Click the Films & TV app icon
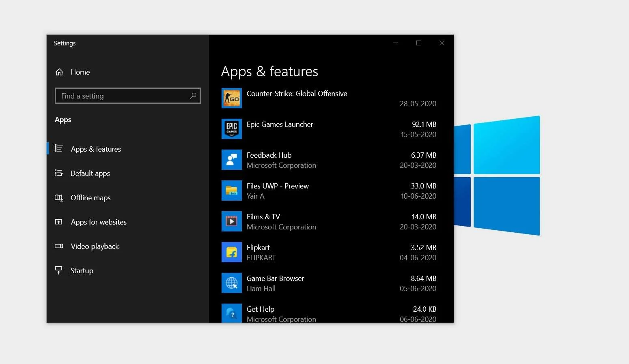 click(x=231, y=221)
